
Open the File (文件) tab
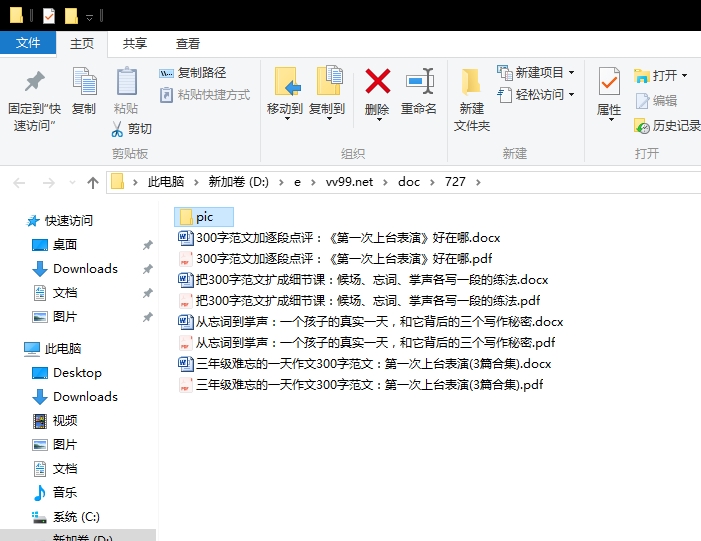[x=28, y=43]
